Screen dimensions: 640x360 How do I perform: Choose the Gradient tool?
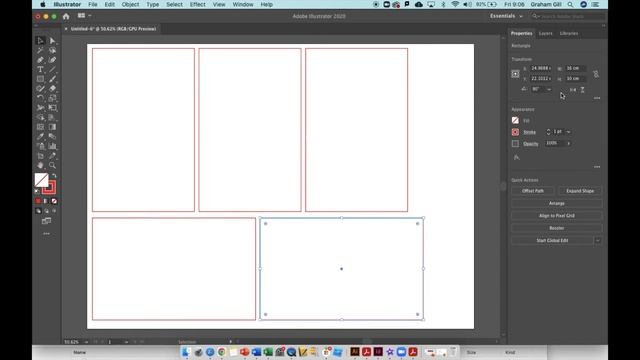point(52,127)
